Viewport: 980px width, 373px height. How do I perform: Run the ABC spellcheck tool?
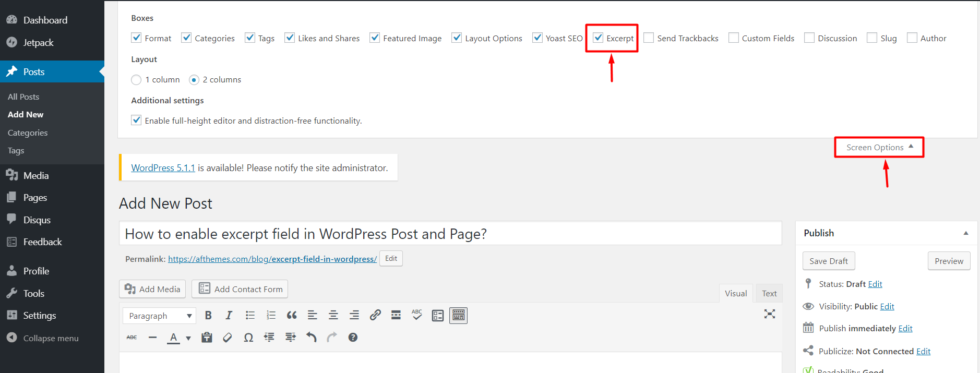tap(417, 315)
